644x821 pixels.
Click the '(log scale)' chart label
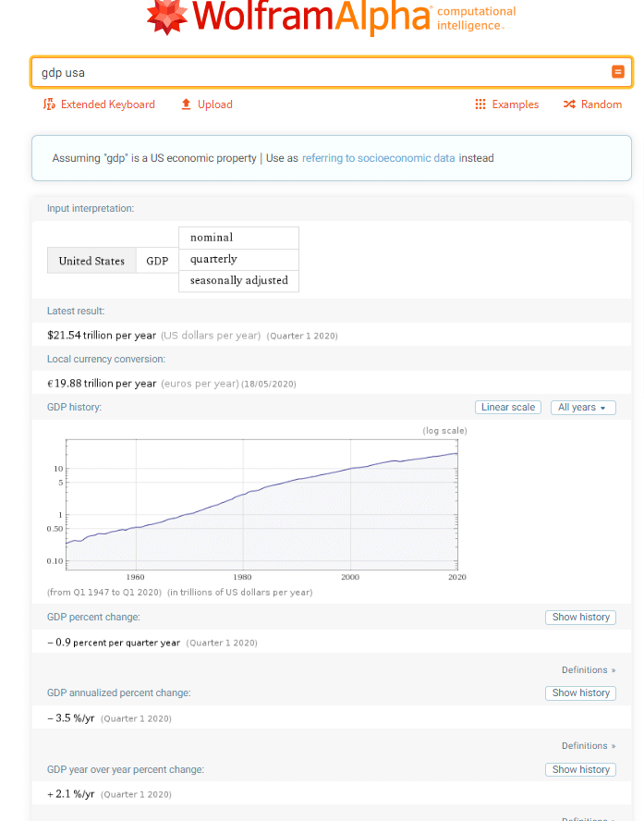[x=444, y=431]
